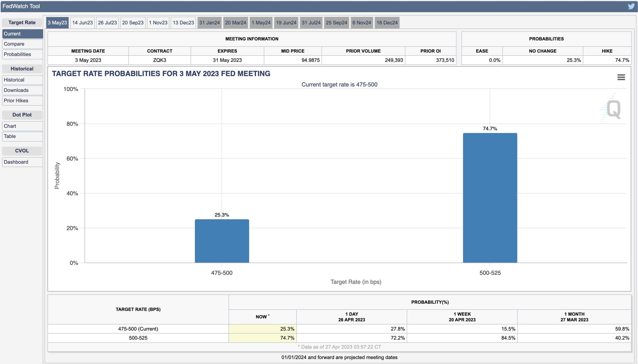
Task: Select the Current target rate view
Action: (x=22, y=34)
